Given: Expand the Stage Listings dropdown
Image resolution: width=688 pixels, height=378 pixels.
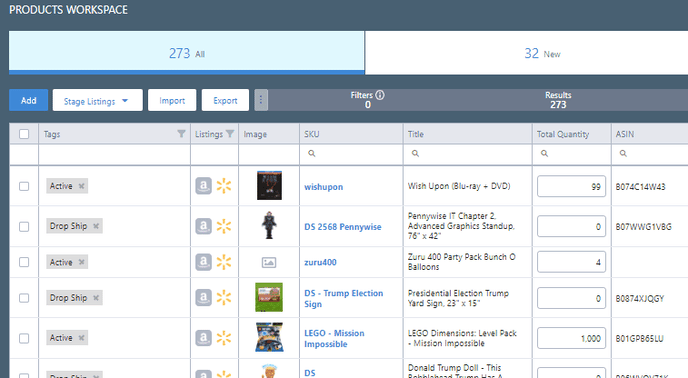Looking at the screenshot, I should 97,100.
